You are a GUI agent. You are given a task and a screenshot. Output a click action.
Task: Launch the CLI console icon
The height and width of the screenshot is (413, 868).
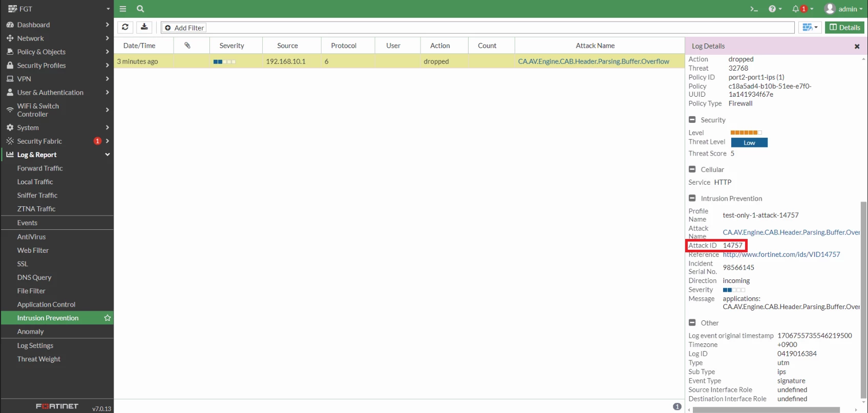coord(754,9)
